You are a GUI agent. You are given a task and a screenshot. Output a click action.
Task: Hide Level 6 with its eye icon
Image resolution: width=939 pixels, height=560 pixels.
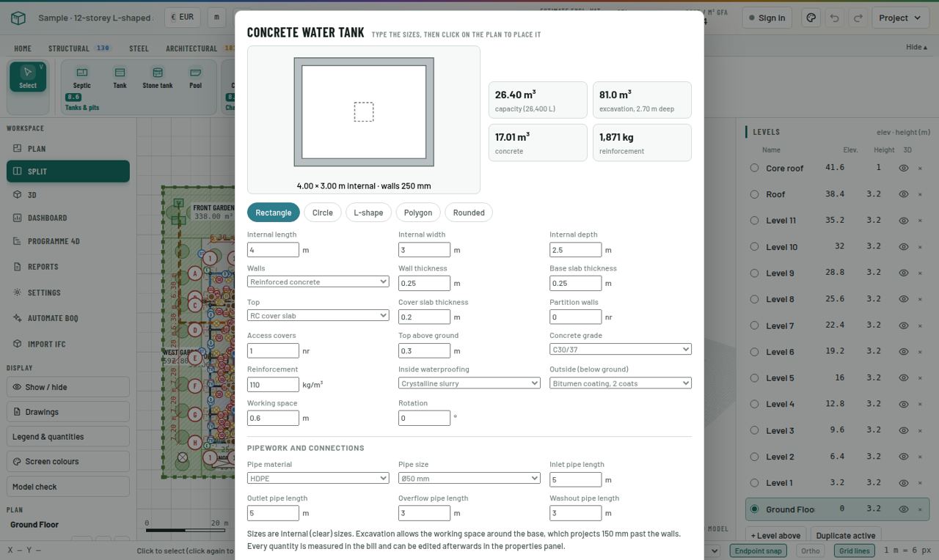click(904, 351)
